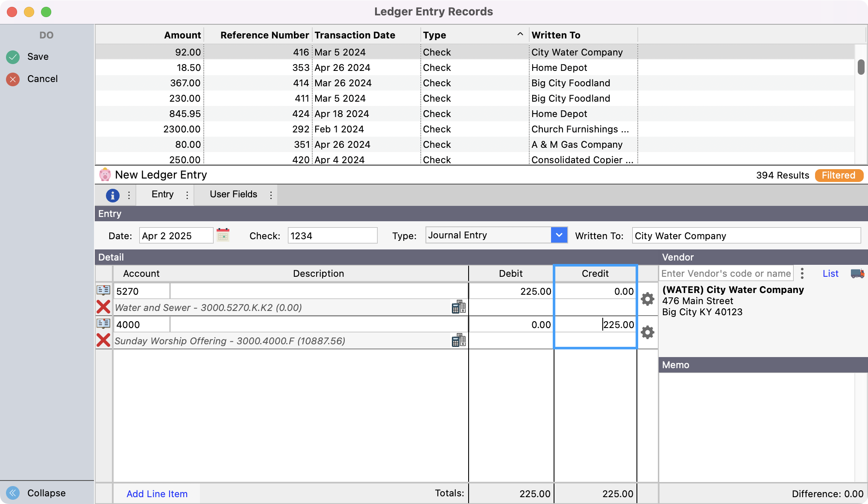Delete the Water and Sewer line item
The image size is (868, 504).
[x=103, y=307]
